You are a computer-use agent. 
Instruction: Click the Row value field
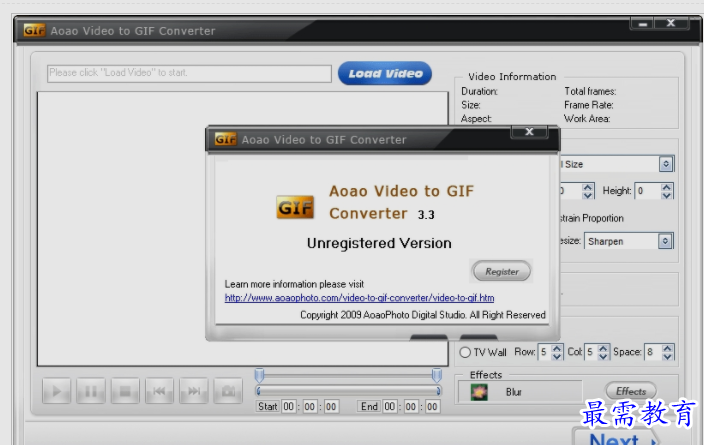tap(545, 352)
